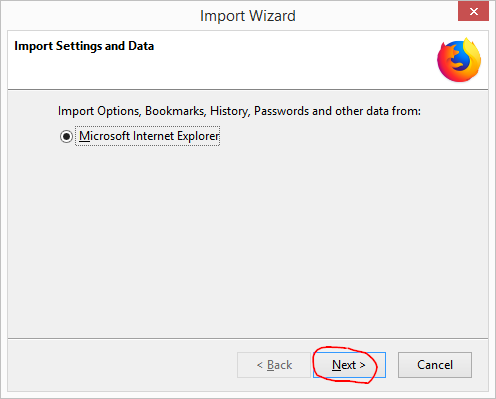Screen dimensions: 496x399
Task: Click the greyed-out < Back button
Action: [x=274, y=365]
